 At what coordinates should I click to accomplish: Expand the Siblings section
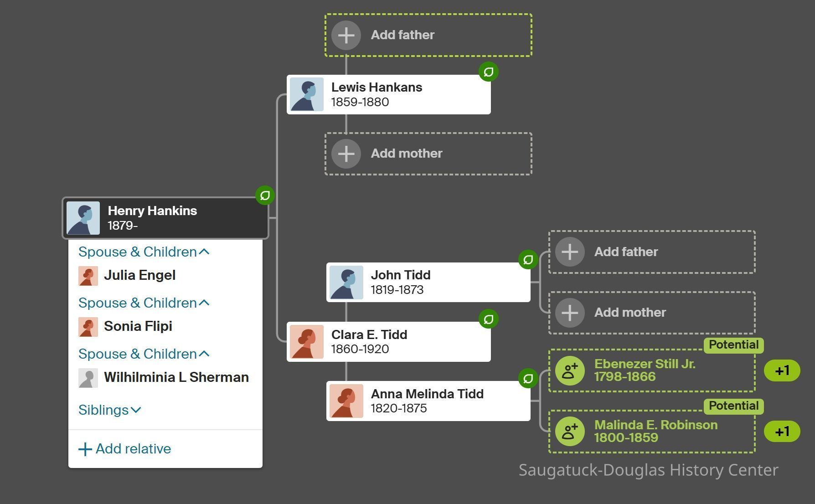click(x=109, y=410)
